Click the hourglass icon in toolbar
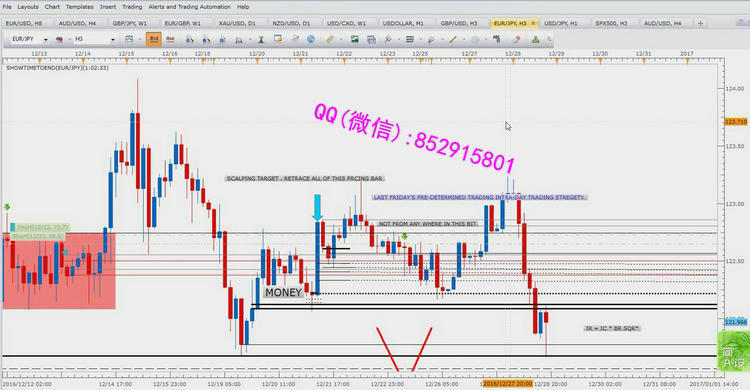Viewport: 750px width, 390px height. click(x=261, y=40)
